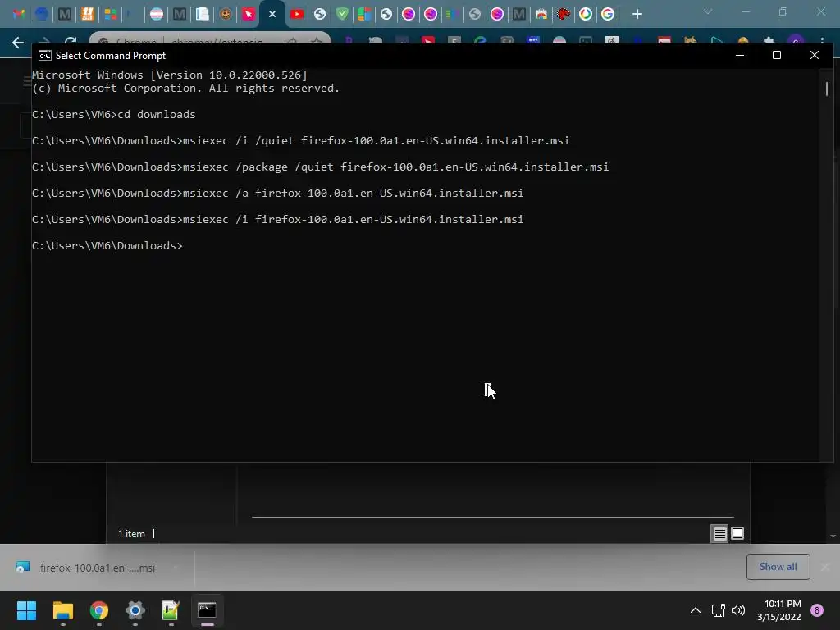The height and width of the screenshot is (630, 840).
Task: Close the Command Prompt window
Action: pos(815,55)
